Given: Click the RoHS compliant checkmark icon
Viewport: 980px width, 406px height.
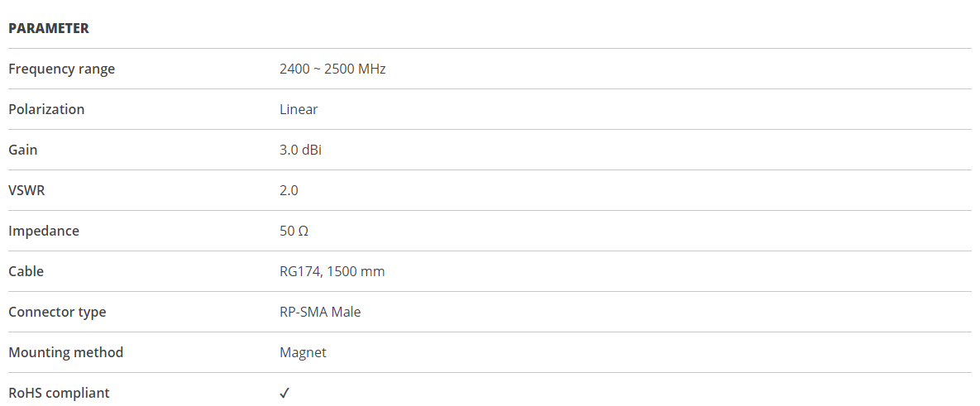Looking at the screenshot, I should (x=285, y=393).
